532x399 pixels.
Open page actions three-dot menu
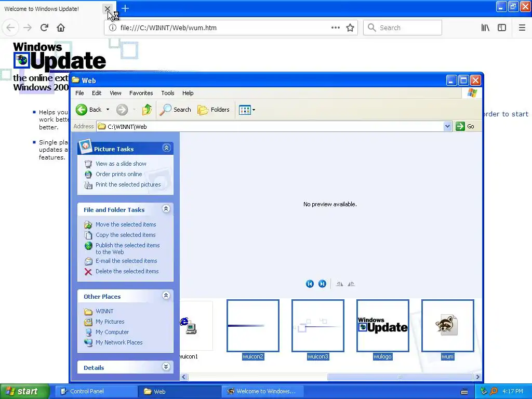click(x=336, y=28)
